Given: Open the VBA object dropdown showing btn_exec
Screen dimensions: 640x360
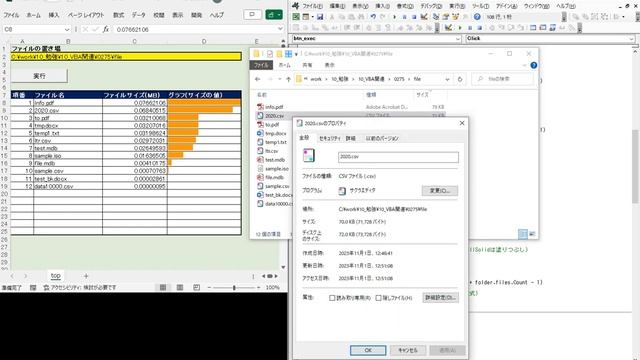Looking at the screenshot, I should [458, 39].
